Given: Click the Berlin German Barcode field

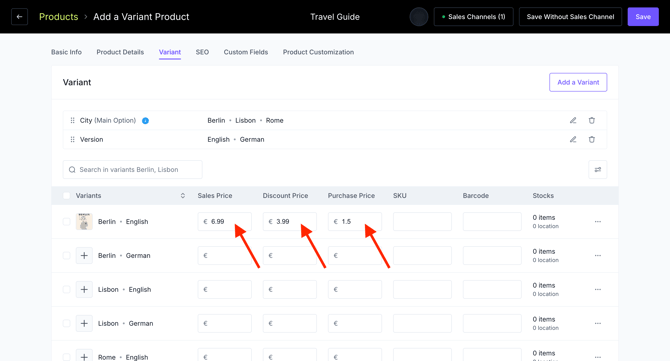Looking at the screenshot, I should (x=492, y=255).
